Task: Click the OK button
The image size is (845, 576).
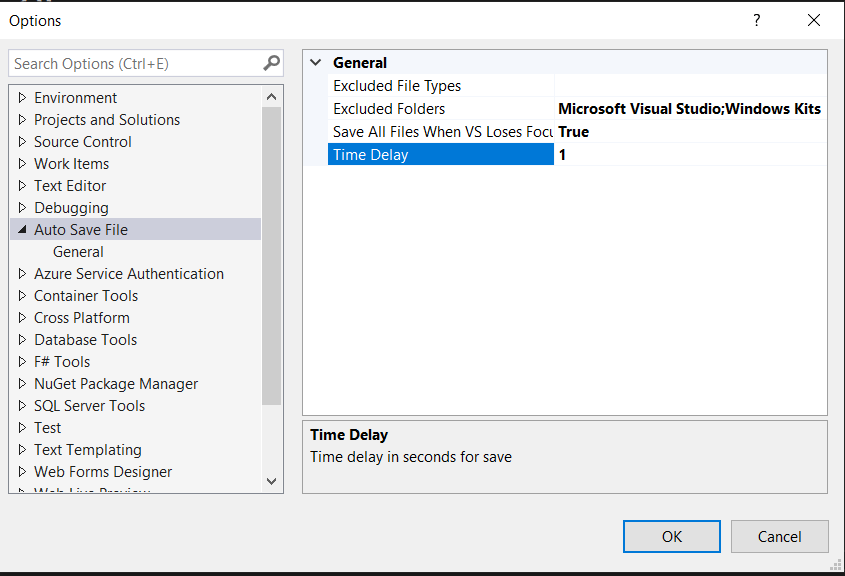Action: point(671,536)
